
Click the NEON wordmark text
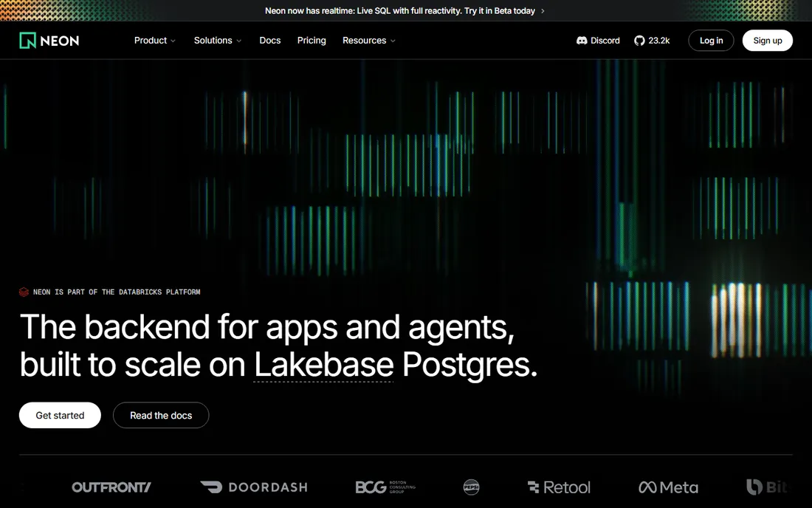pos(60,41)
